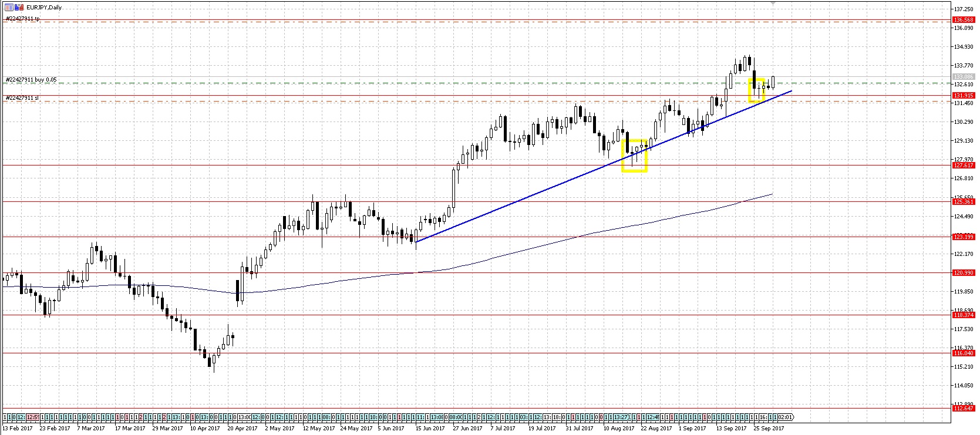Click the EURJPY,Daily chart title
980x435 pixels.
[44, 7]
